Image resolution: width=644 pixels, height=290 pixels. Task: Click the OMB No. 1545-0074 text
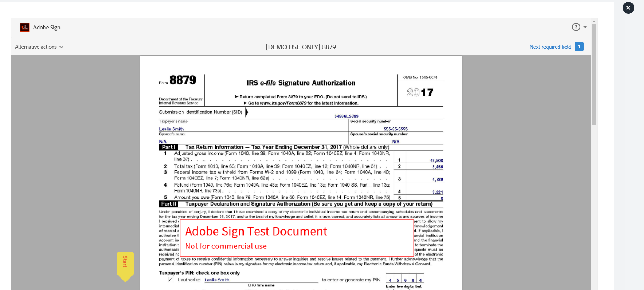pos(420,77)
